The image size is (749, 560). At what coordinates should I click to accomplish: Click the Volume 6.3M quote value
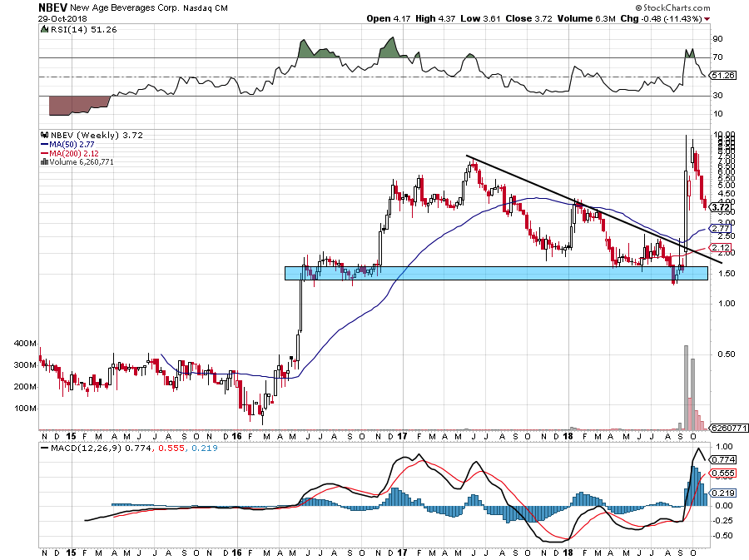coord(586,18)
